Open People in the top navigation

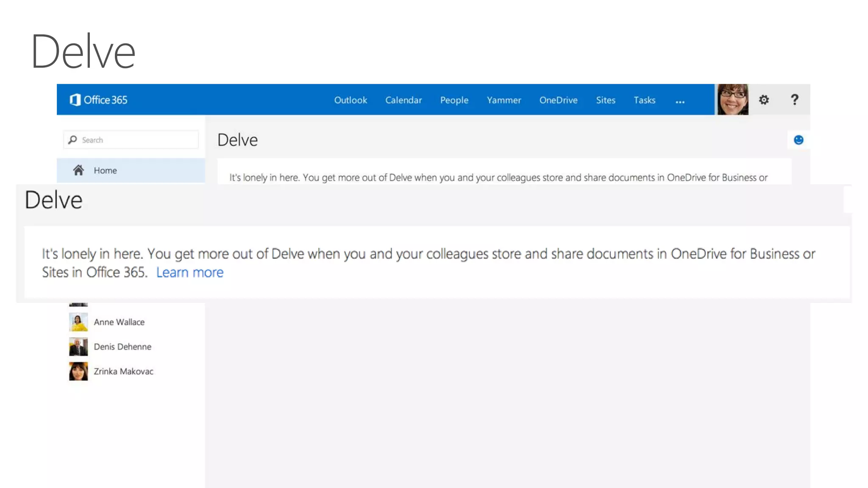click(454, 100)
